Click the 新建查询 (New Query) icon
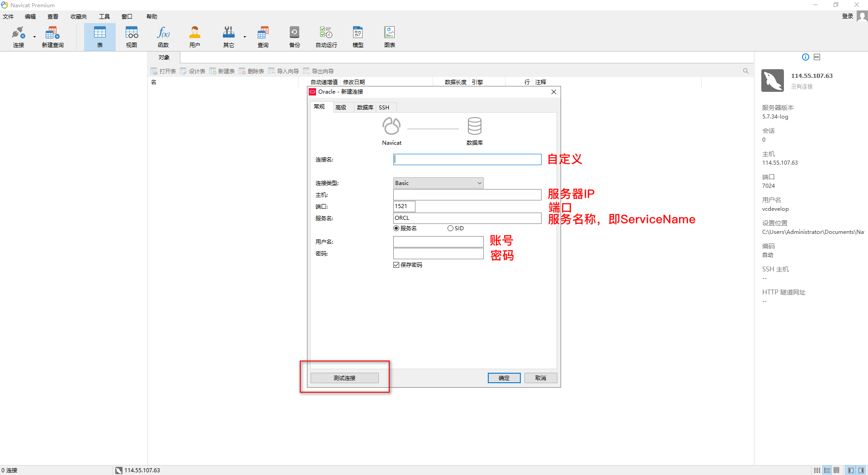Screen dimensions: 868x475 [52, 37]
